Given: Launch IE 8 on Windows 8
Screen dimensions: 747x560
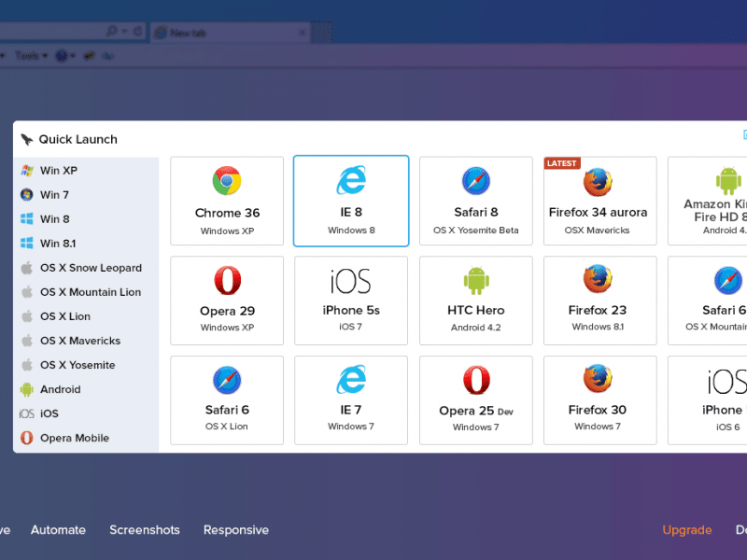Looking at the screenshot, I should pos(351,201).
